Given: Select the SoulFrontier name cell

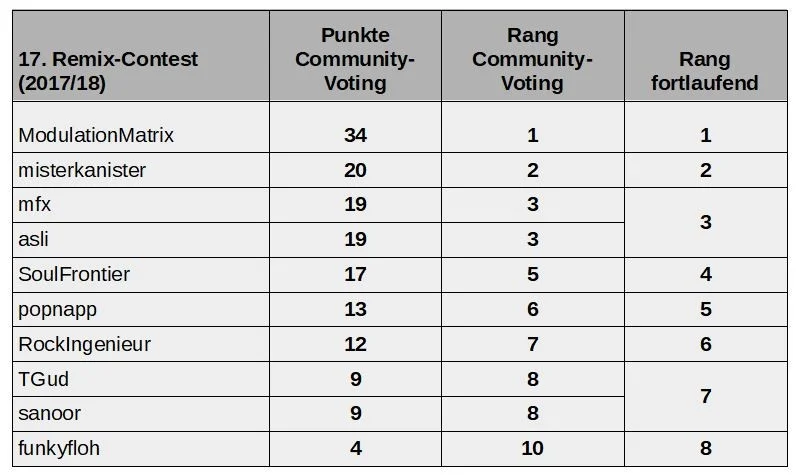Looking at the screenshot, I should pos(141,274).
